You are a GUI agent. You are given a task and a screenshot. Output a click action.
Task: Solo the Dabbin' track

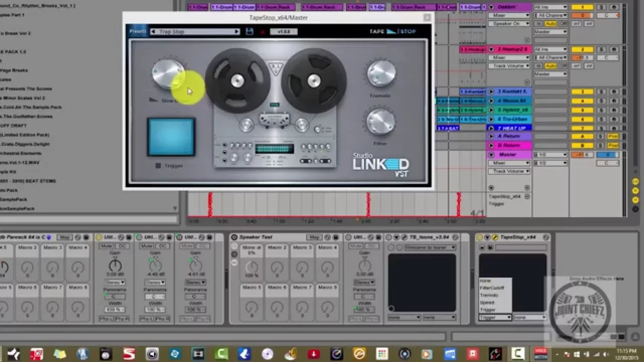coord(601,8)
